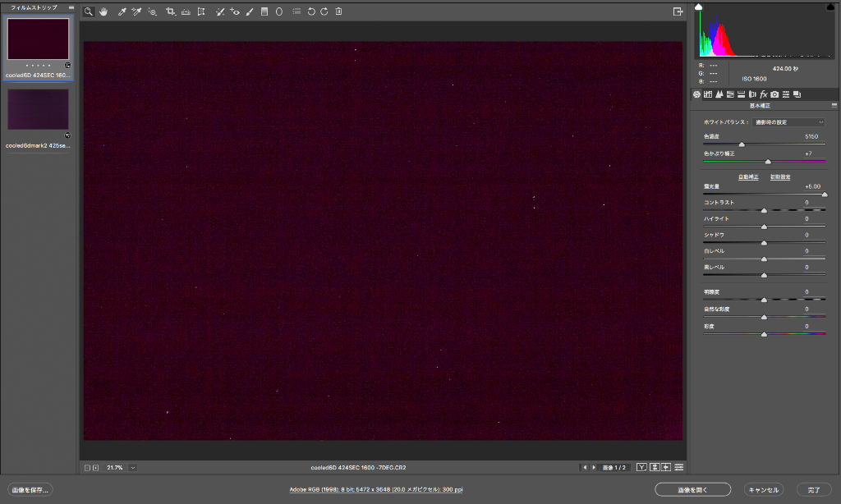This screenshot has height=504, width=841.
Task: Click the キャンセル button
Action: click(763, 489)
